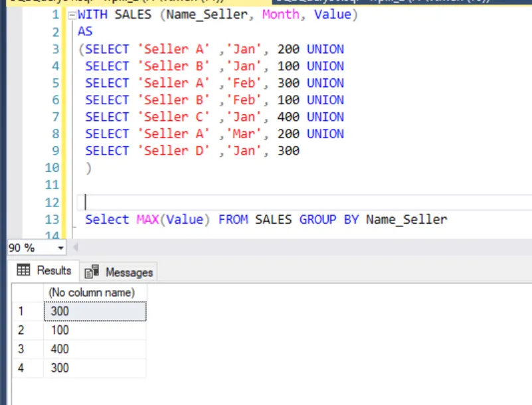Open the 90 % zoom dropdown
This screenshot has height=405, width=532.
click(x=60, y=248)
